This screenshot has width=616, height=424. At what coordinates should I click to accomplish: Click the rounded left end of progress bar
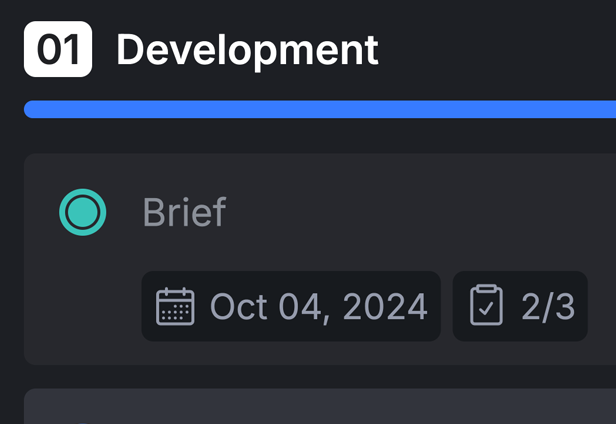(31, 109)
